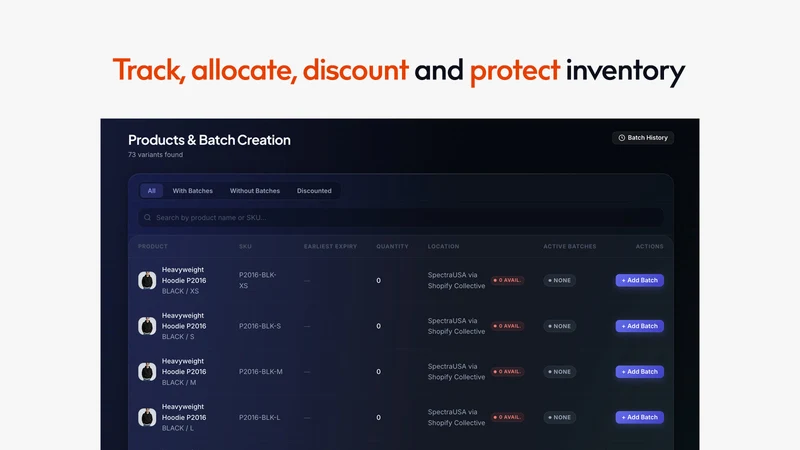The height and width of the screenshot is (450, 800).
Task: Click location text in BLACK / M row
Action: point(456,371)
